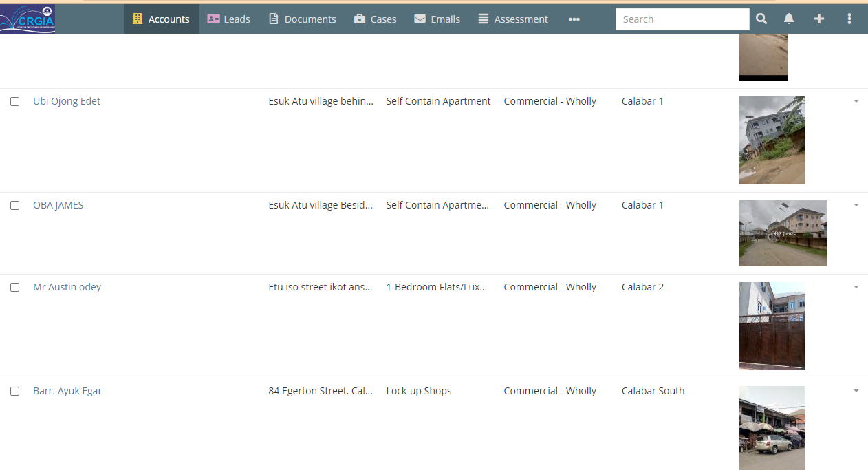The image size is (868, 470).
Task: Open the Barr. Ayuk Egar account
Action: tap(67, 391)
